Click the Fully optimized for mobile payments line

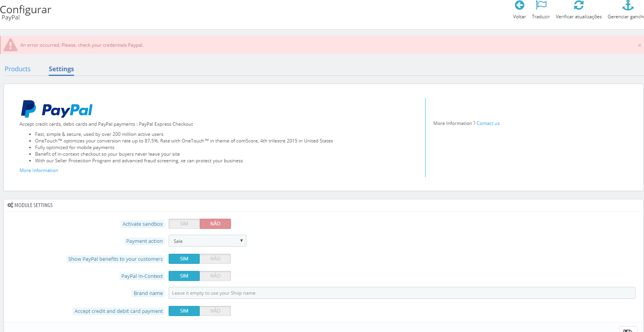[75, 148]
